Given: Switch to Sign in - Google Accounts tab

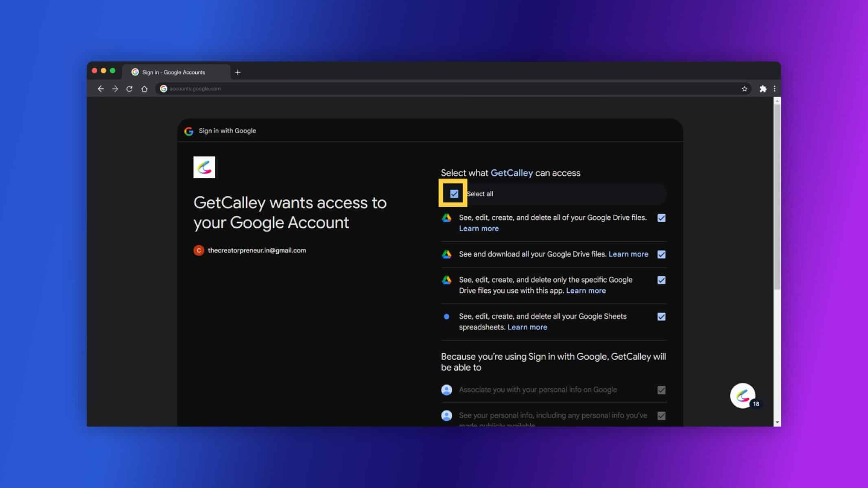Looking at the screenshot, I should [x=176, y=72].
